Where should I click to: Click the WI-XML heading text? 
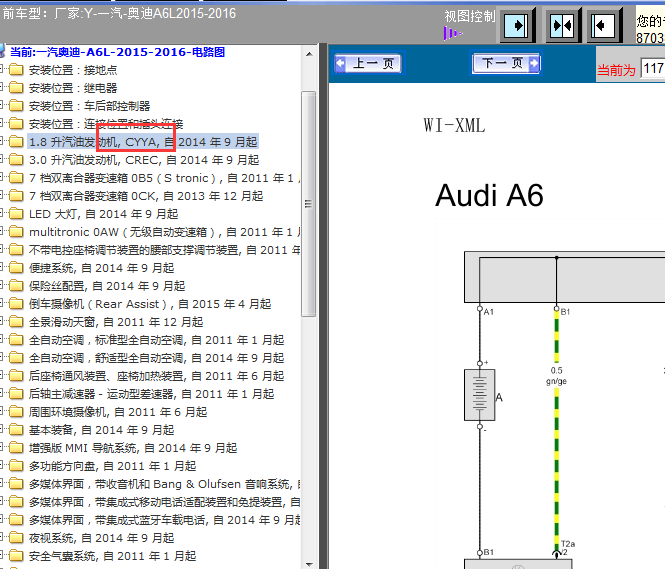click(x=454, y=126)
